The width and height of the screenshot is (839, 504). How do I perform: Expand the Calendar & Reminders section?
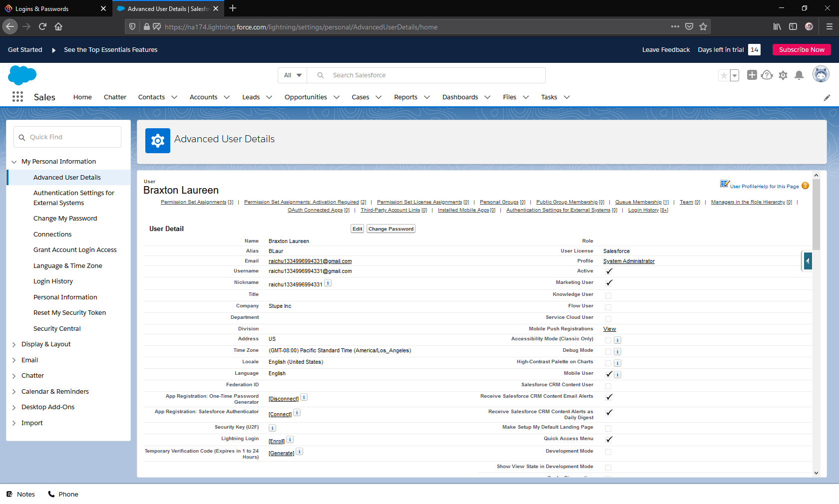coord(14,392)
